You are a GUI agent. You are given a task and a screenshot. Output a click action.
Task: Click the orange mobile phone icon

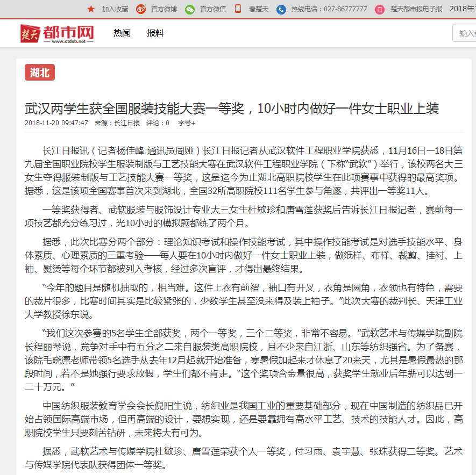coord(238,9)
